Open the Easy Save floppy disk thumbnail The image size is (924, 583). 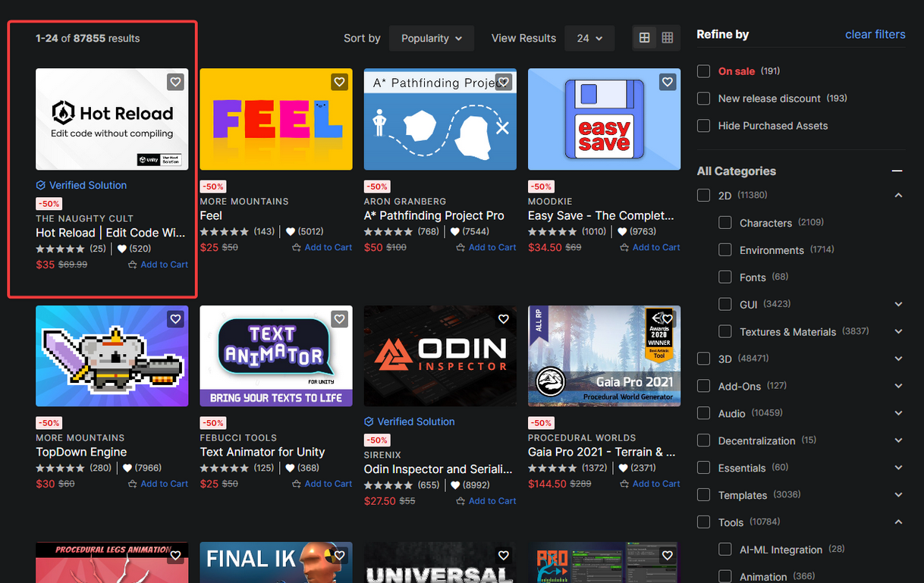604,119
